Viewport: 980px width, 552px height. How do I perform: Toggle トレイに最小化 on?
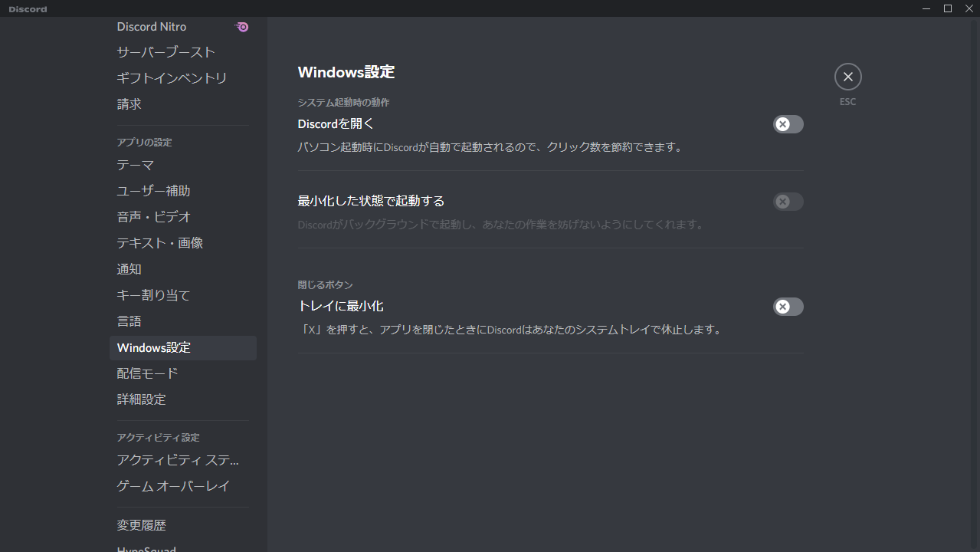point(788,307)
